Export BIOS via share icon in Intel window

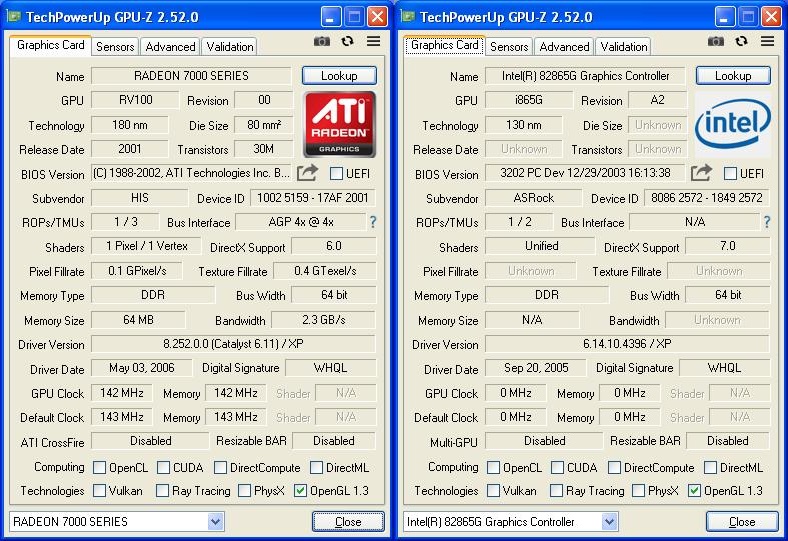click(701, 173)
